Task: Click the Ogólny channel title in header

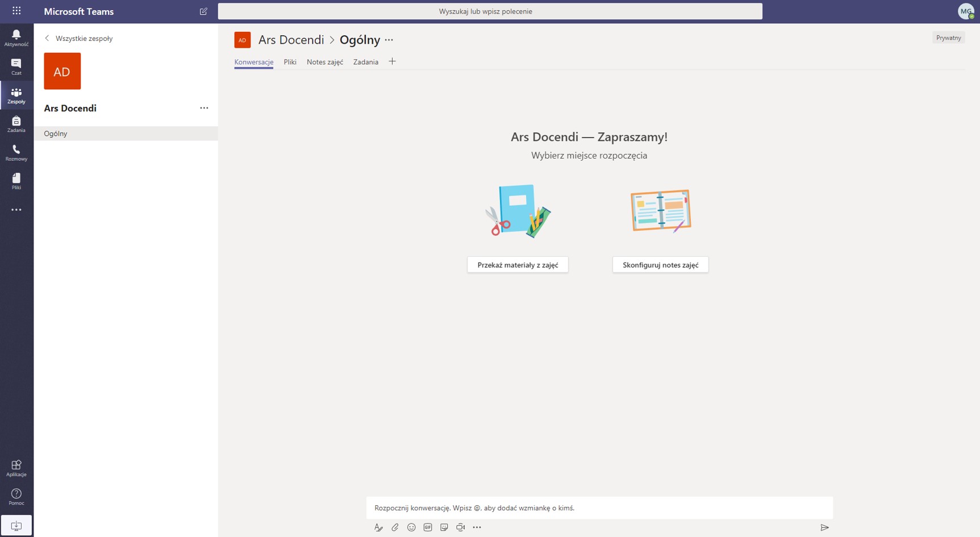Action: point(360,40)
